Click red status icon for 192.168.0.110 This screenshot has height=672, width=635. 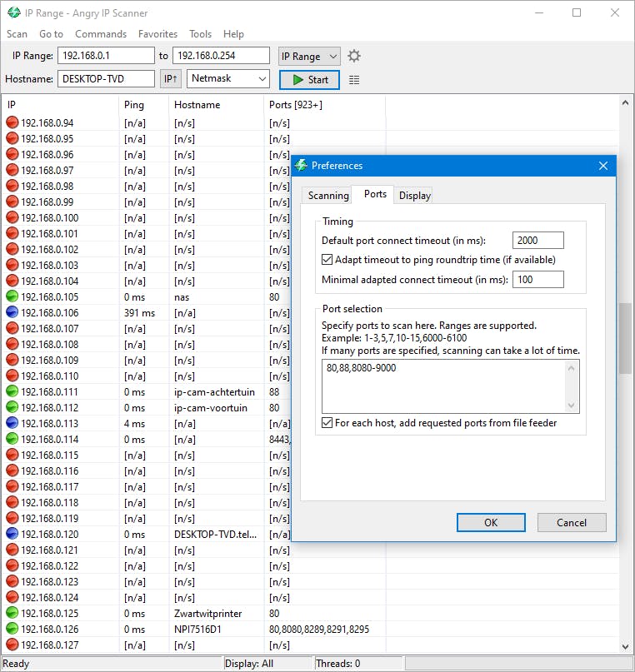coord(12,376)
